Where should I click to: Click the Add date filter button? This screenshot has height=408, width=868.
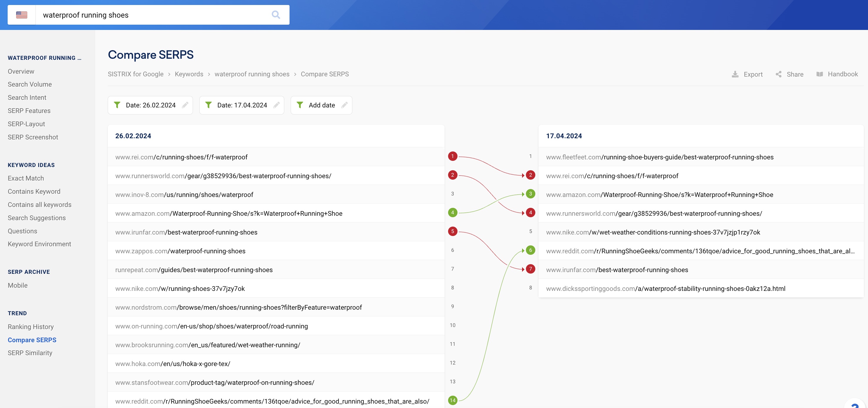(321, 105)
